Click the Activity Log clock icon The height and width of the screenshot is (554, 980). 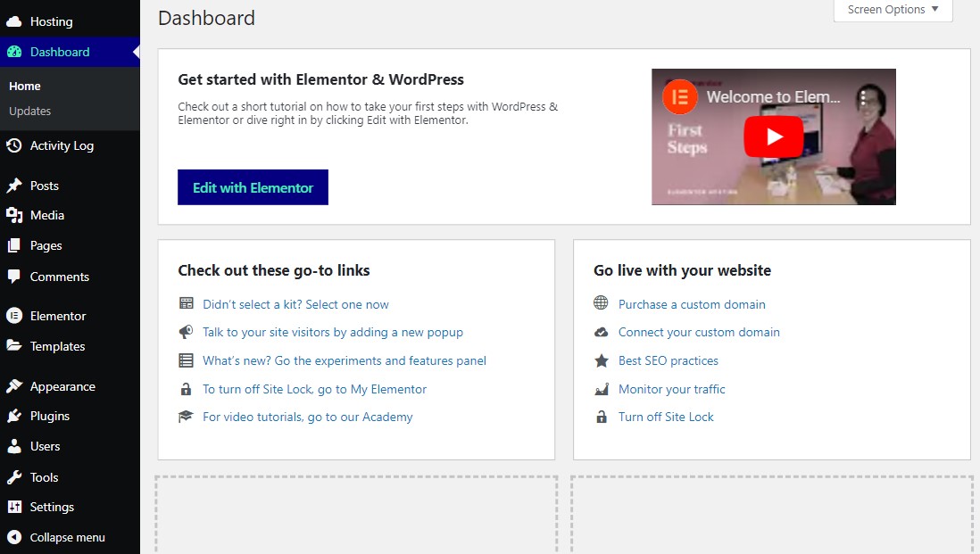[x=14, y=145]
